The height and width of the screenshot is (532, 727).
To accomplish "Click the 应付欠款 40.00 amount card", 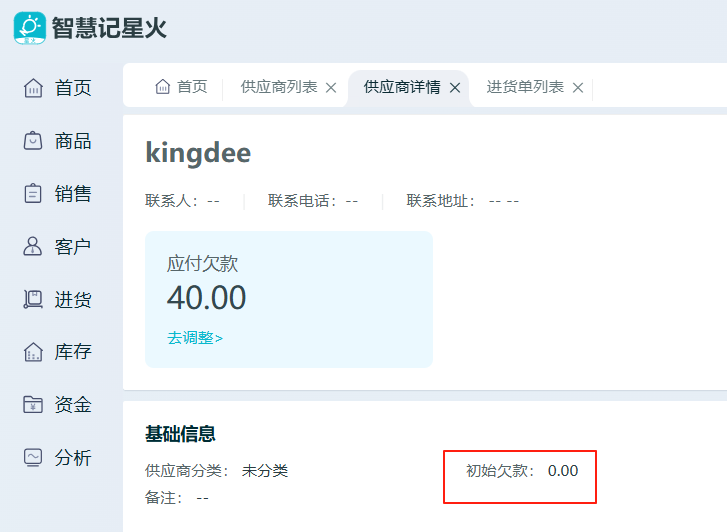I will coord(289,300).
